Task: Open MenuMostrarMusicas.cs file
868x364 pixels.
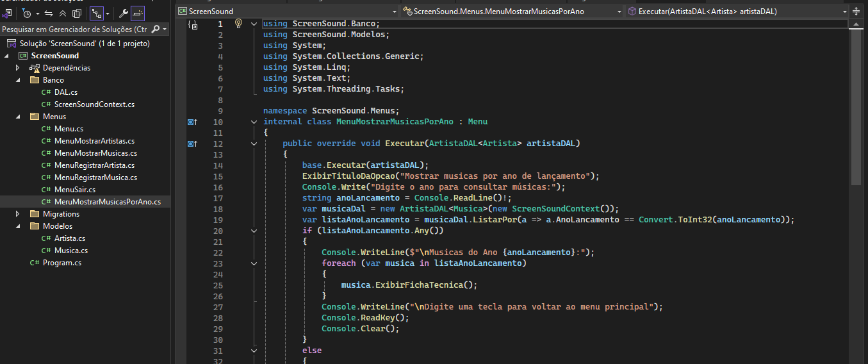Action: point(95,153)
